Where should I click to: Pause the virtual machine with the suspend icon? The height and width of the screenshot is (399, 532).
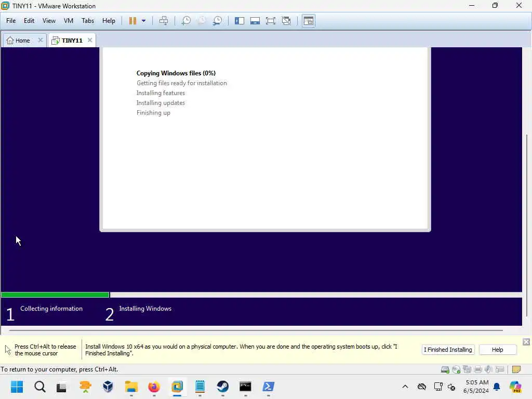coord(132,21)
